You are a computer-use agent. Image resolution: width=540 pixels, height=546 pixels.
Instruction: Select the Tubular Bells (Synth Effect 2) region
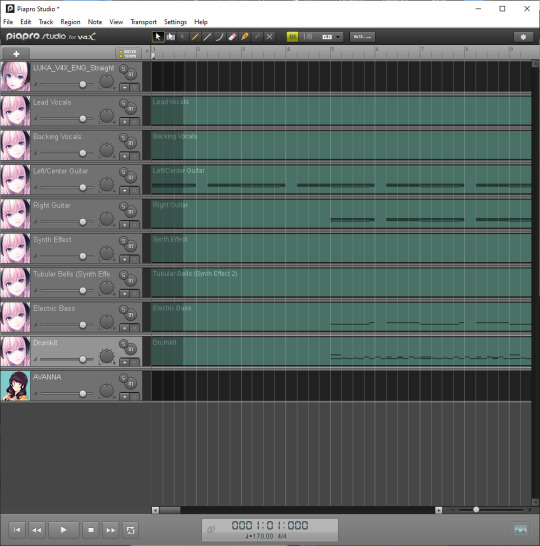pos(342,282)
